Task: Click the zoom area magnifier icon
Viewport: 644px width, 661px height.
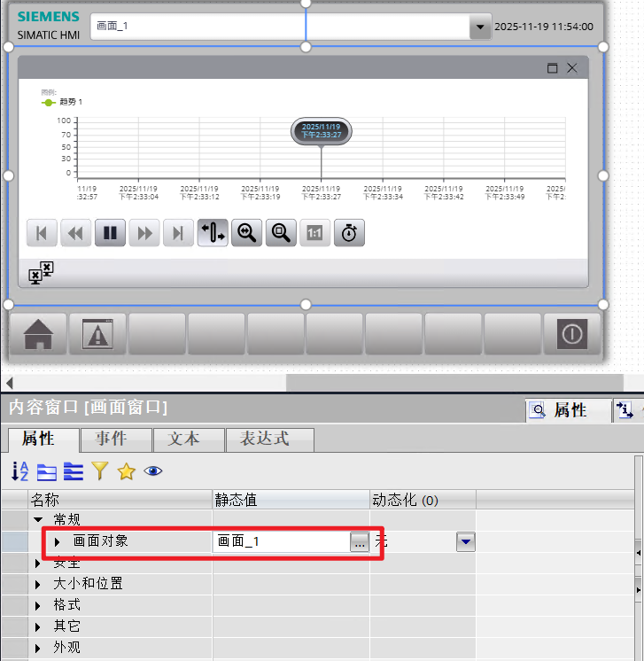Action: pos(281,233)
